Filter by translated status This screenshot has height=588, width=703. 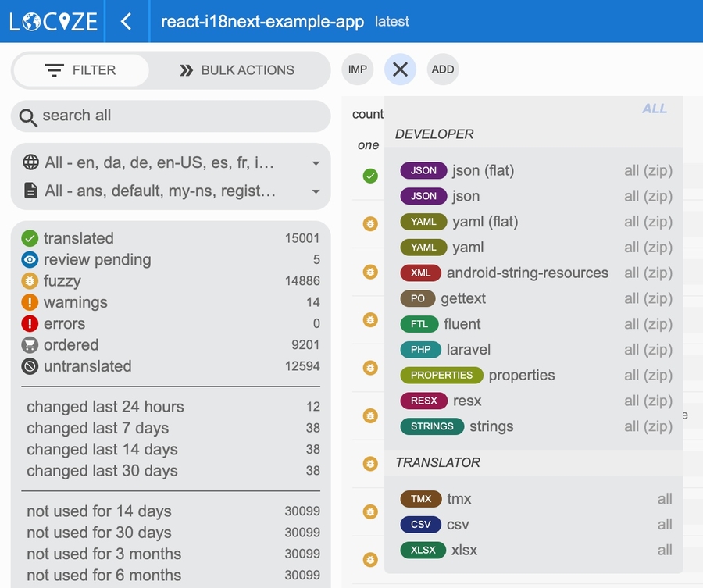[78, 238]
